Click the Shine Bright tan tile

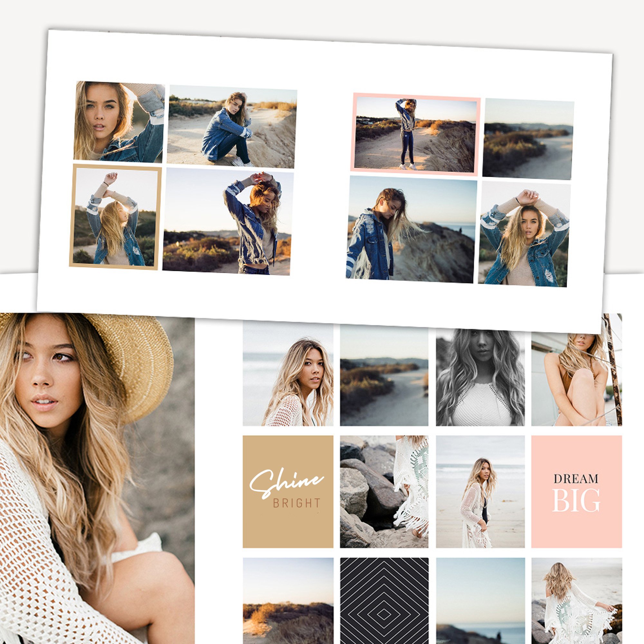[288, 492]
